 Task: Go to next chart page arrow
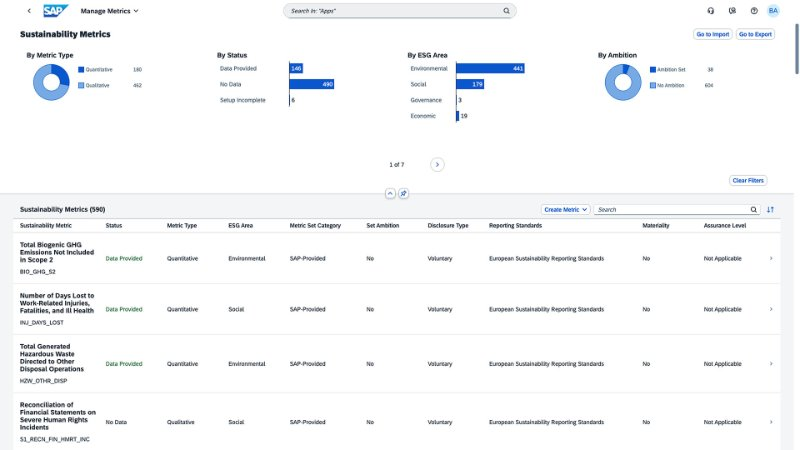point(437,164)
